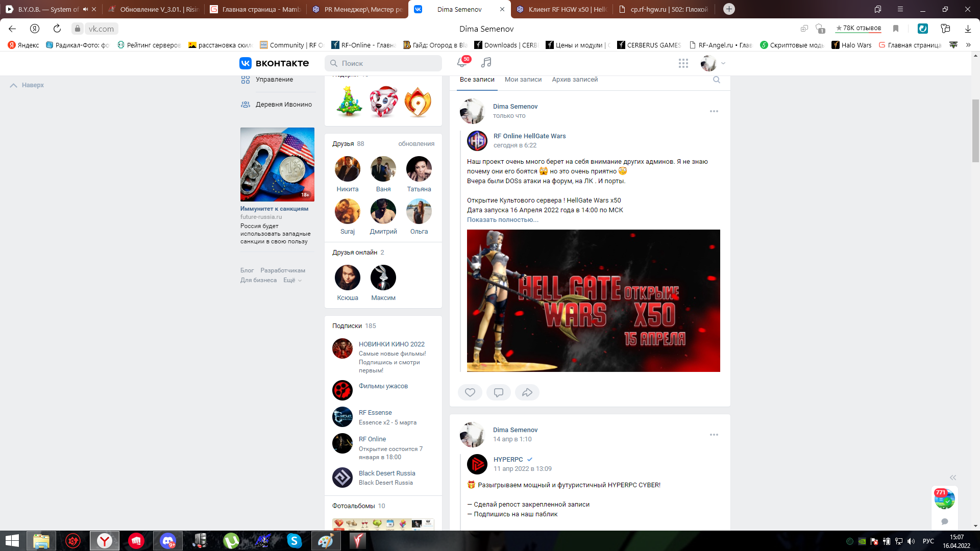Image resolution: width=980 pixels, height=551 pixels.
Task: Open VK services grid icon
Action: [683, 63]
